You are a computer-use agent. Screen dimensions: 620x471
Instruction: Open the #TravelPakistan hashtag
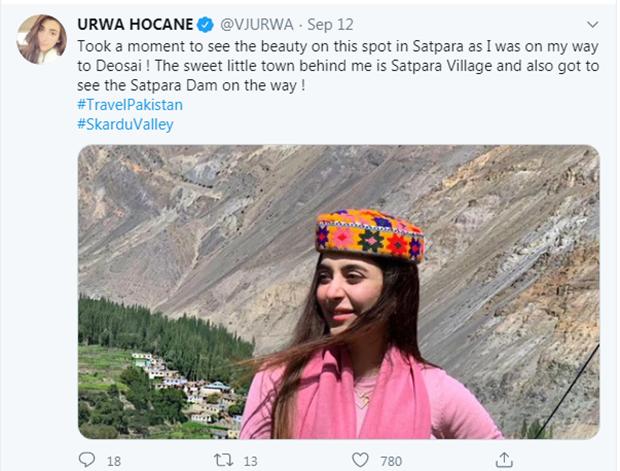coord(130,105)
